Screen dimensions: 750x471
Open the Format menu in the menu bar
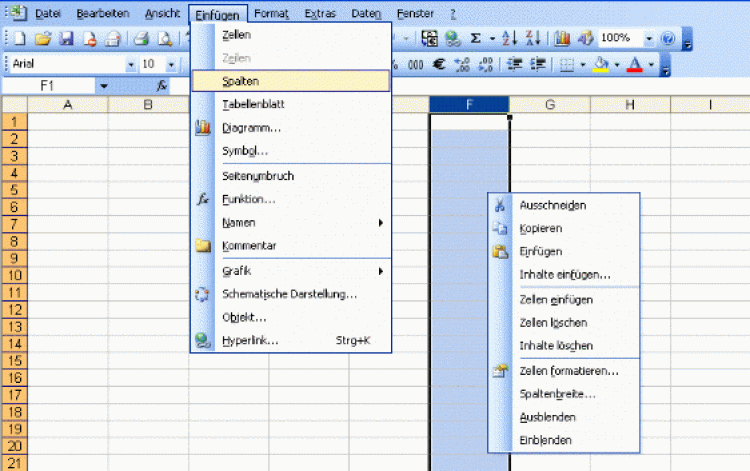[x=270, y=13]
